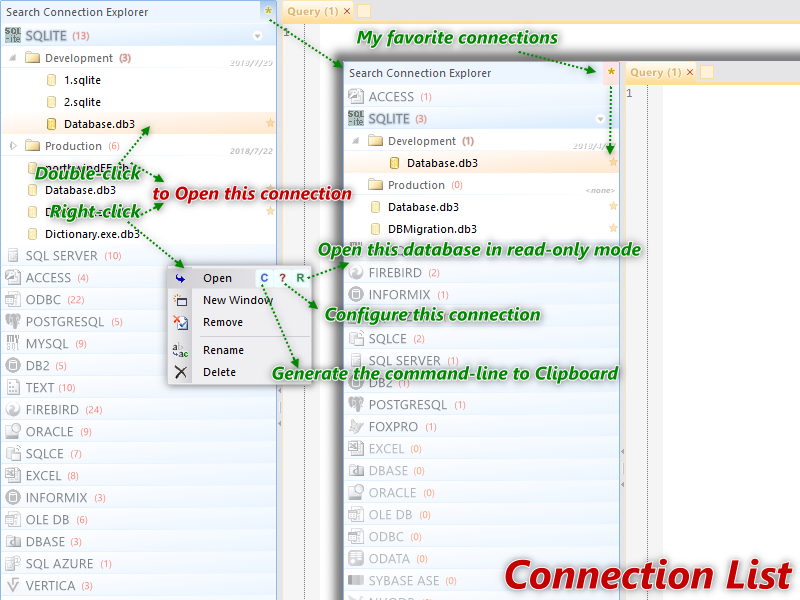This screenshot has height=600, width=800.
Task: Click the EXCEL (8) icon
Action: point(13,475)
